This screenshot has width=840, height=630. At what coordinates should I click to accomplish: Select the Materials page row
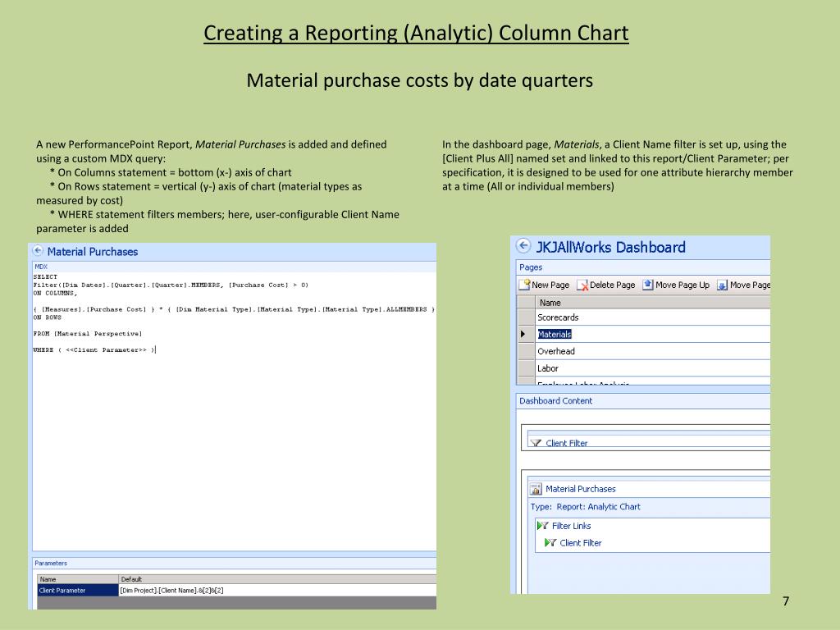pyautogui.click(x=652, y=334)
